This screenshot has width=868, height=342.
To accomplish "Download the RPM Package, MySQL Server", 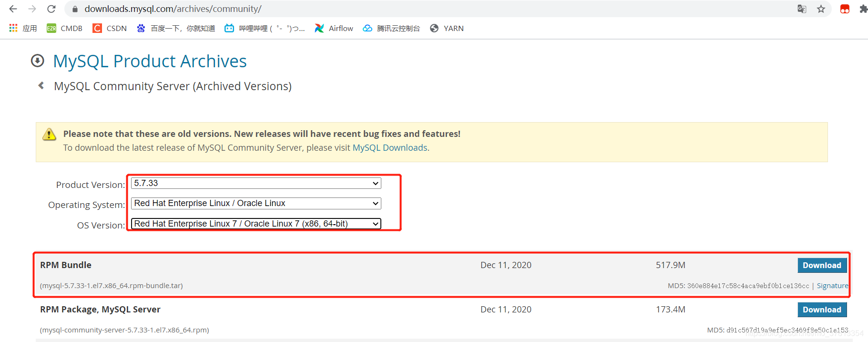I will (822, 310).
